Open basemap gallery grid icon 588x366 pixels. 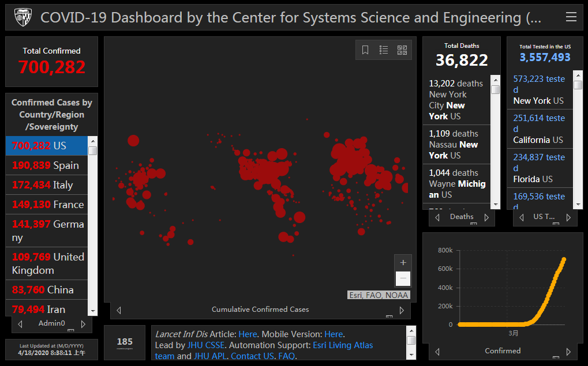[402, 50]
